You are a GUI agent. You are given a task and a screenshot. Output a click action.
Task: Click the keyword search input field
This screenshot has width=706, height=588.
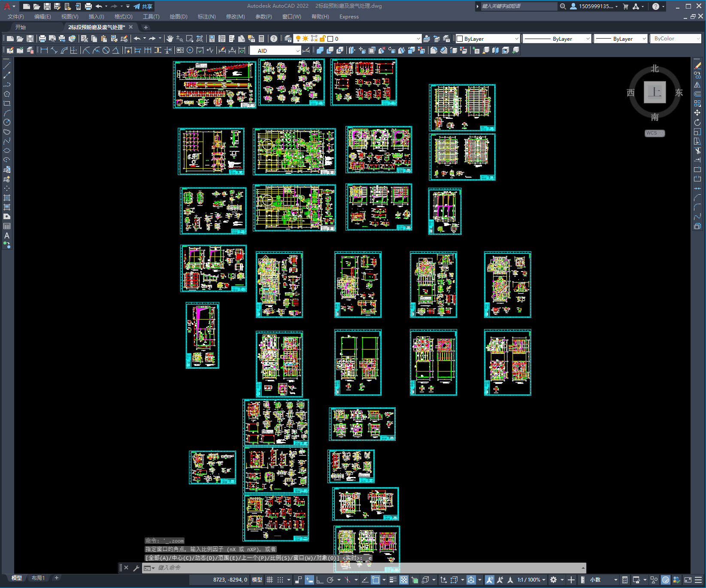518,6
